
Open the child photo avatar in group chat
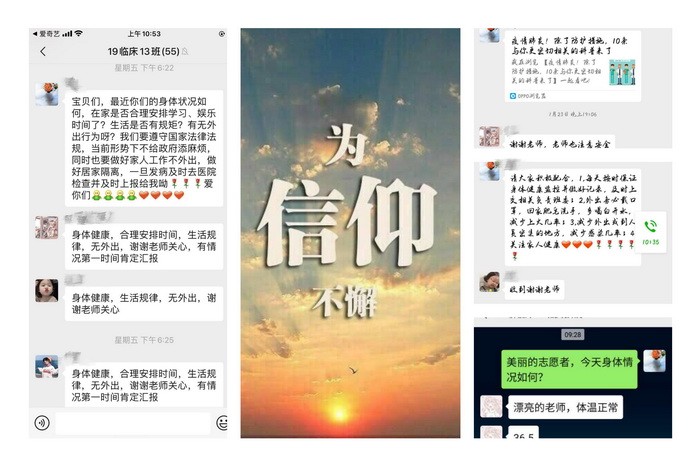point(47,291)
